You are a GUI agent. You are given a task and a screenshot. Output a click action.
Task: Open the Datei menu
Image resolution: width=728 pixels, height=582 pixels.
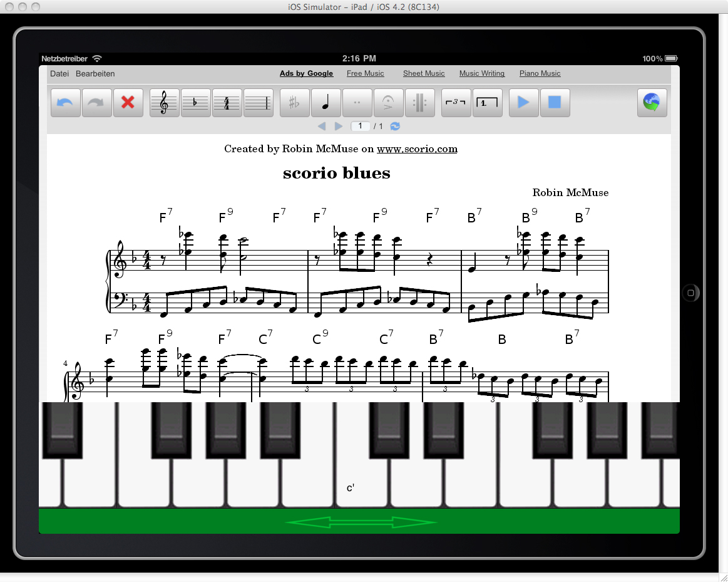pyautogui.click(x=59, y=74)
